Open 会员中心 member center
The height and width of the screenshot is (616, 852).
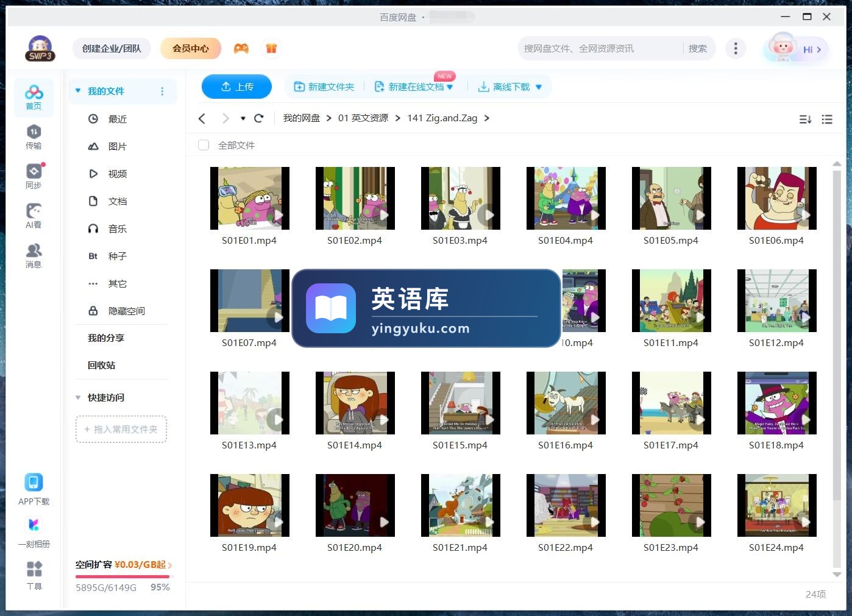tap(191, 48)
